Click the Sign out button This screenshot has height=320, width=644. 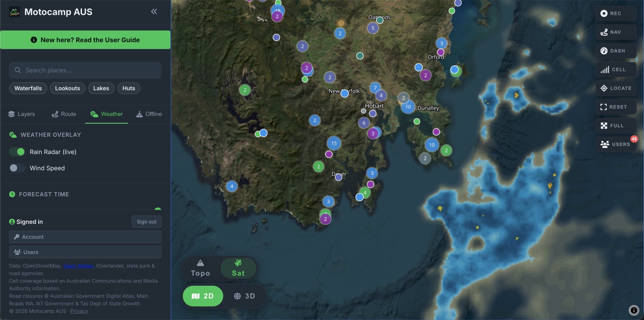pos(147,222)
